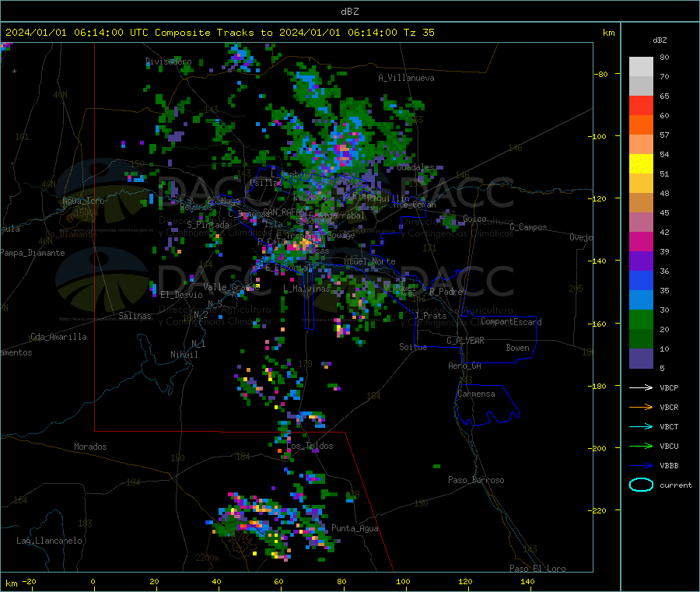This screenshot has width=700, height=592.
Task: Click the CompartEscard place label
Action: coord(511,322)
